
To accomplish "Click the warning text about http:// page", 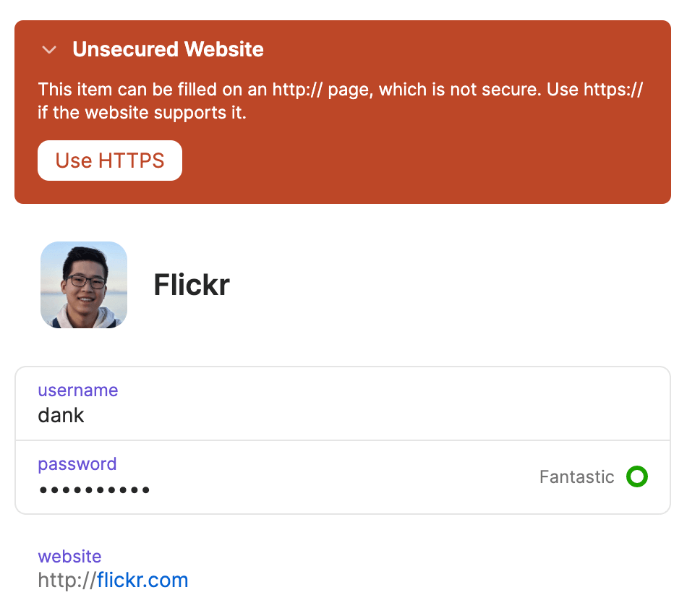I will coord(340,90).
